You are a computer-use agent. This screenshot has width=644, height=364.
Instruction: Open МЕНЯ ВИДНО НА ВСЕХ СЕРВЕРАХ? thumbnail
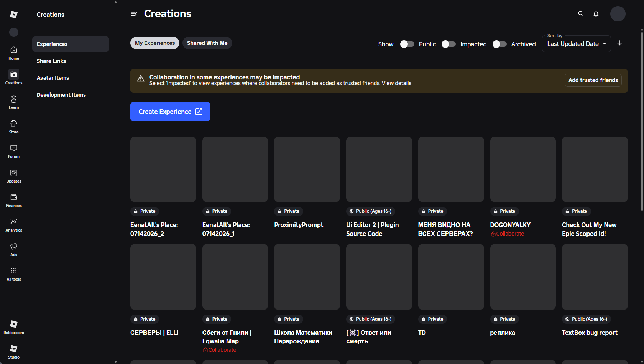coord(451,169)
